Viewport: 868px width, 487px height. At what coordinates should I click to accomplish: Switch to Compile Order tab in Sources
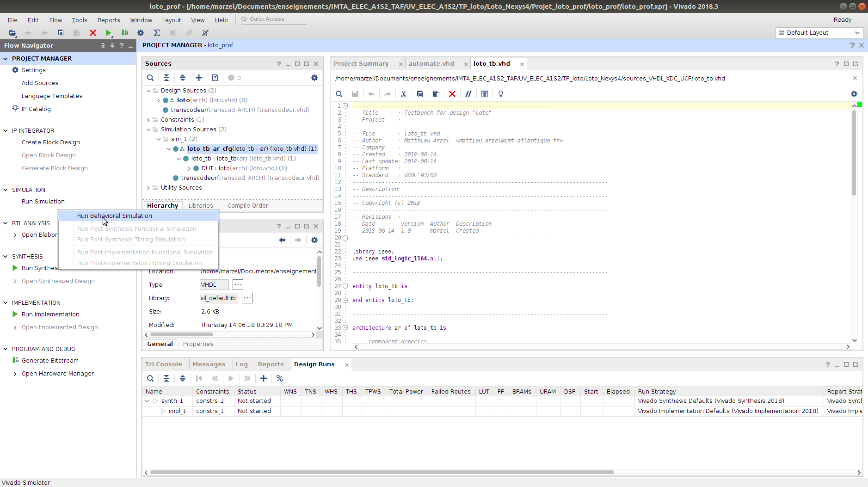click(248, 206)
